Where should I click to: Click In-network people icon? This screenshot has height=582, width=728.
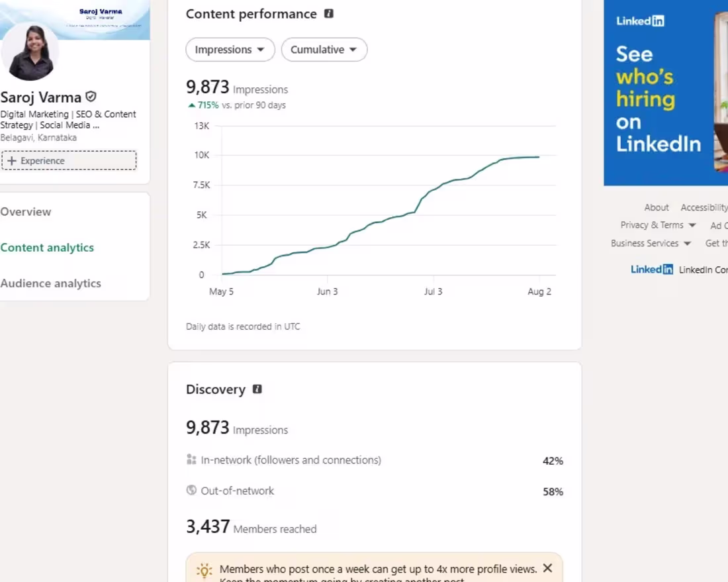click(191, 460)
